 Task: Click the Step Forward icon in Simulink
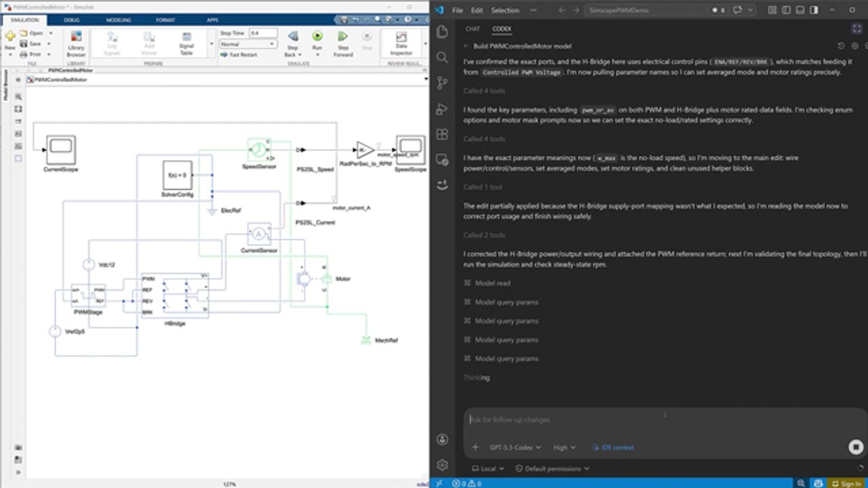(343, 37)
